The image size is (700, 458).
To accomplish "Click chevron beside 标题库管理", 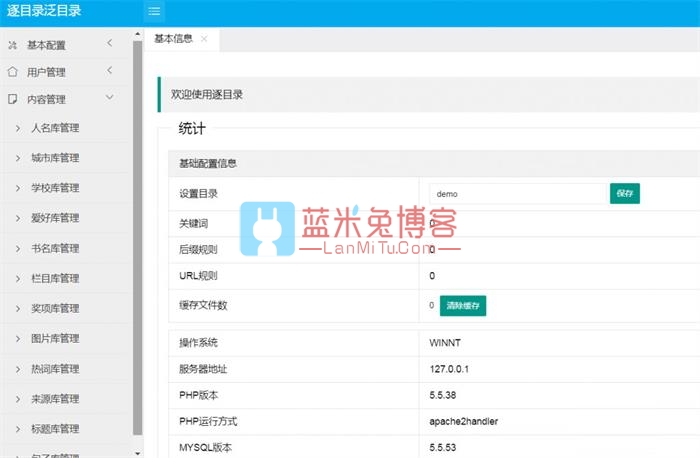I will [x=18, y=429].
